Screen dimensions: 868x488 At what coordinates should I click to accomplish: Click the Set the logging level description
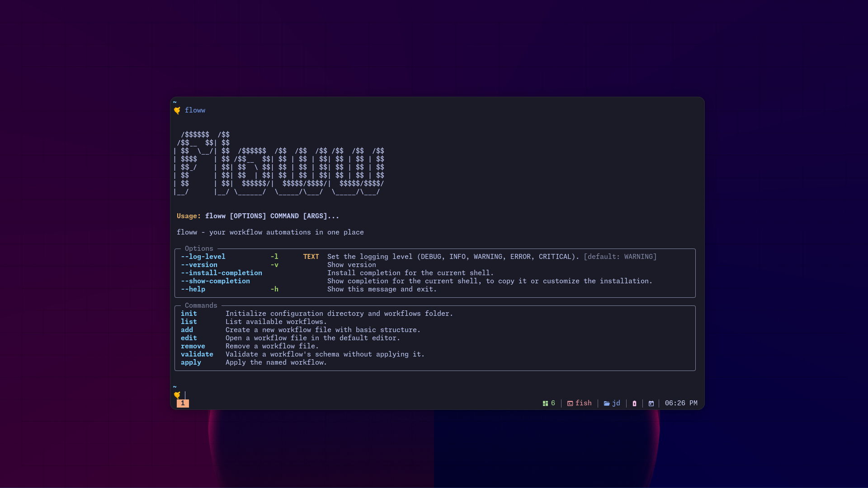pos(453,257)
